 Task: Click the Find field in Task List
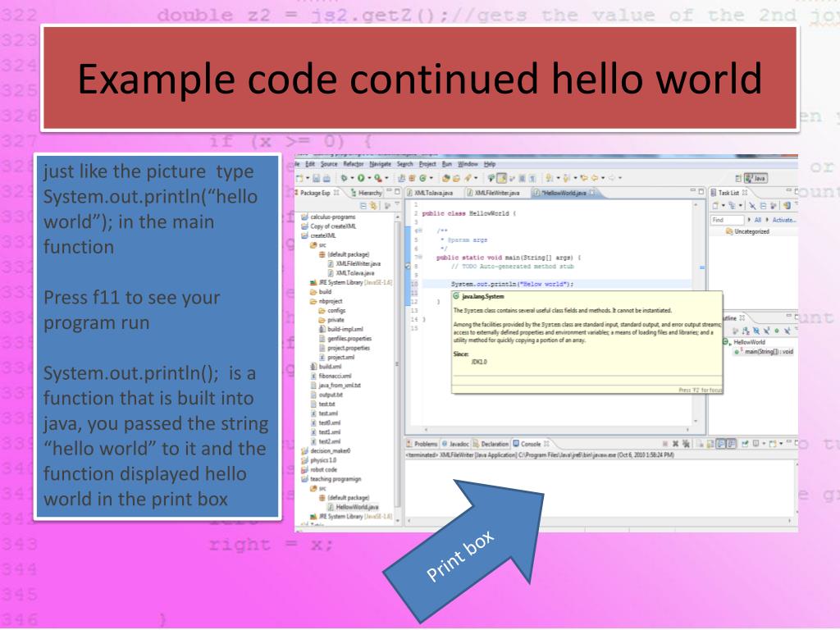pyautogui.click(x=727, y=220)
